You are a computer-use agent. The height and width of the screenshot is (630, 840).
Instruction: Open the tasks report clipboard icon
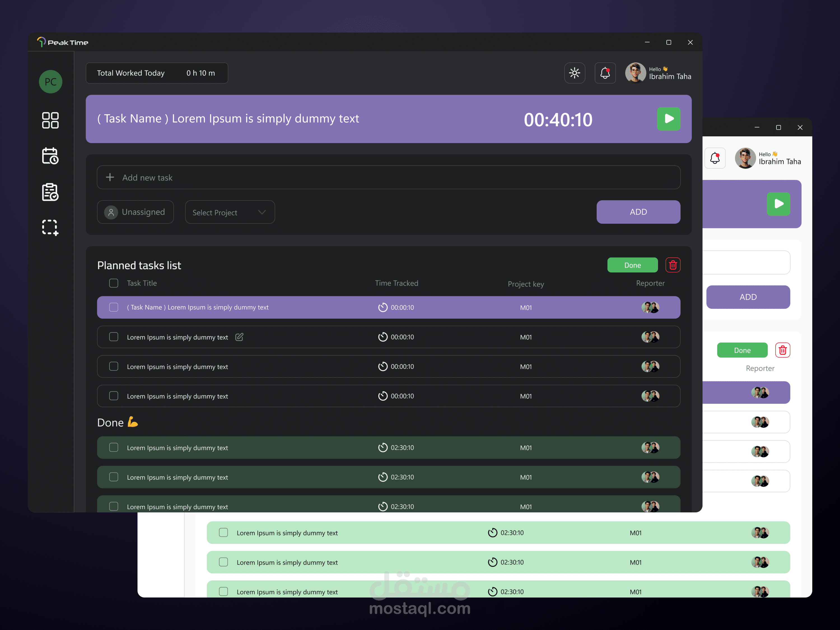coord(50,192)
